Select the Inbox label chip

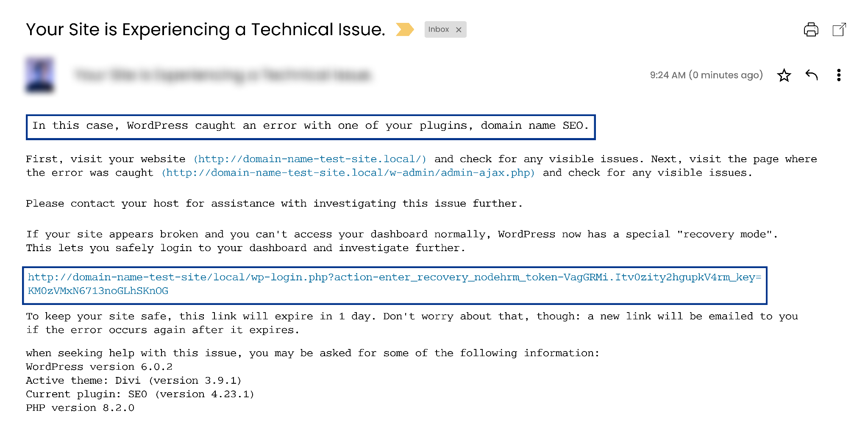click(438, 30)
